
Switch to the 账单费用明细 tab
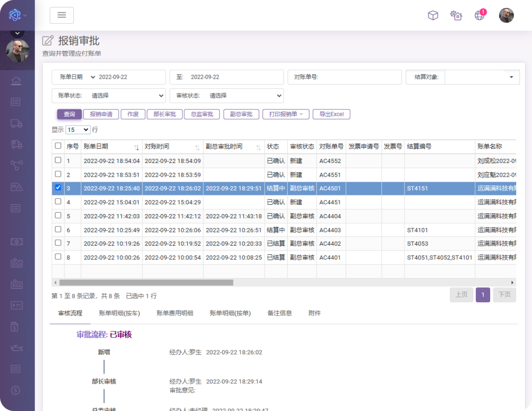click(x=175, y=313)
